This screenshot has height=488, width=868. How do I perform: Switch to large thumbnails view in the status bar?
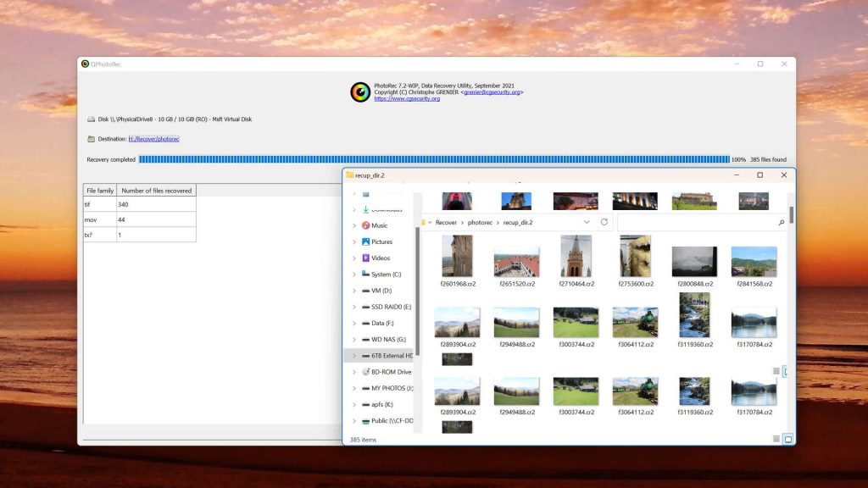787,438
